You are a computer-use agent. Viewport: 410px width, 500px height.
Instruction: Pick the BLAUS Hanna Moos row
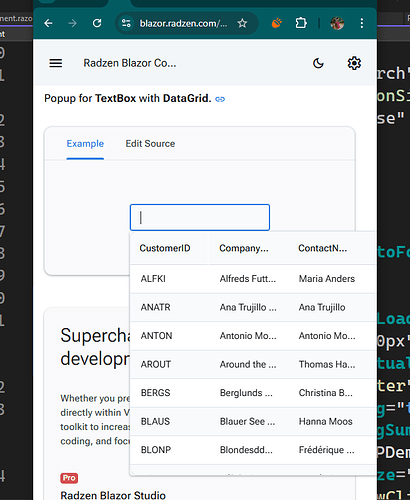coord(253,421)
